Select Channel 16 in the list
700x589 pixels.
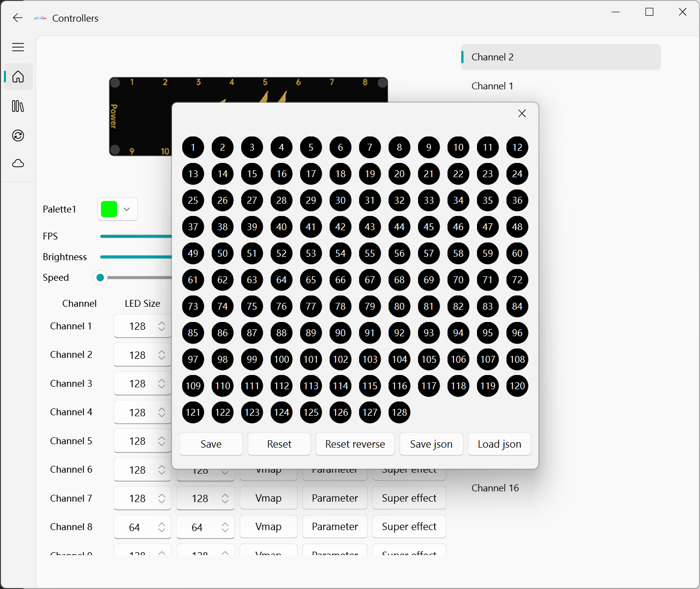pos(495,488)
